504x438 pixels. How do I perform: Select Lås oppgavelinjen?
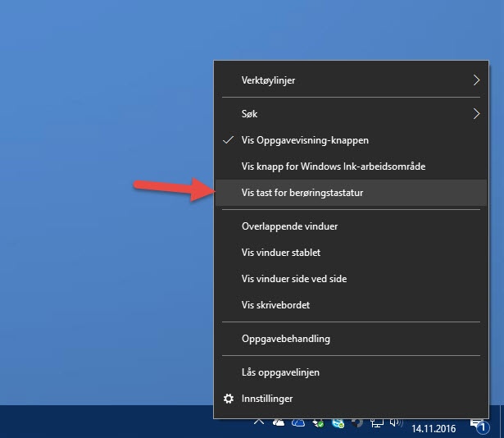(280, 372)
